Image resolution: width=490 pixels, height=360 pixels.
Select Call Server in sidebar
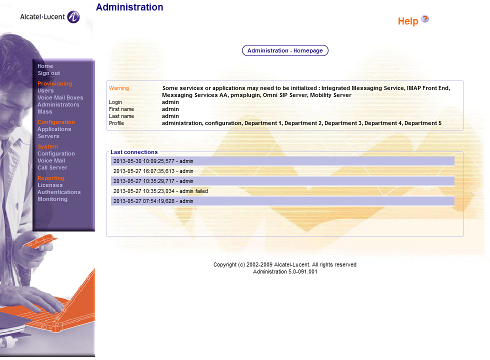point(52,168)
